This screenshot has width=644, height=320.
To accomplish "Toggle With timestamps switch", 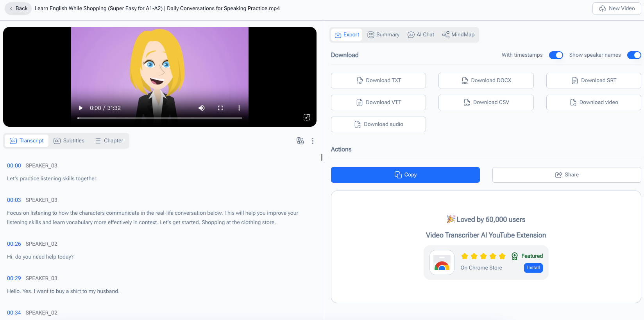I will 556,55.
